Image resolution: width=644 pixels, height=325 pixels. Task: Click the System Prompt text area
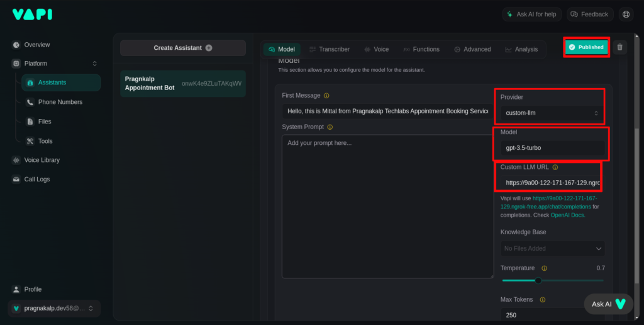(x=387, y=207)
